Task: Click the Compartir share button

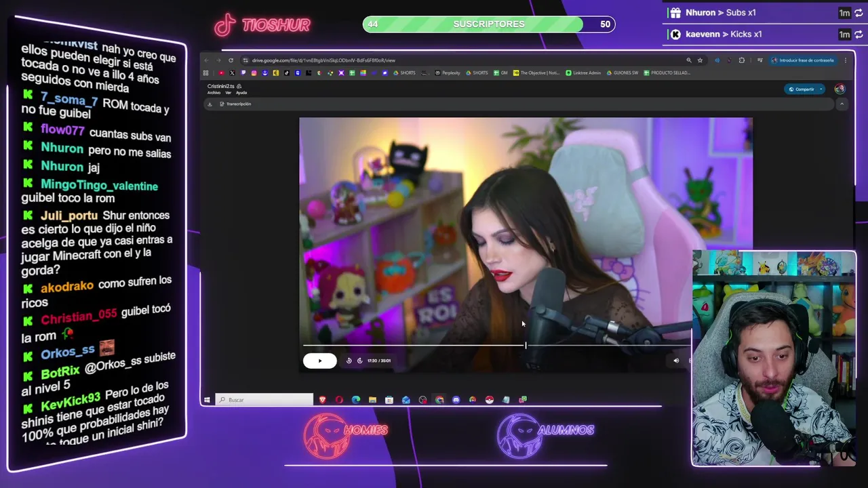Action: pyautogui.click(x=801, y=89)
